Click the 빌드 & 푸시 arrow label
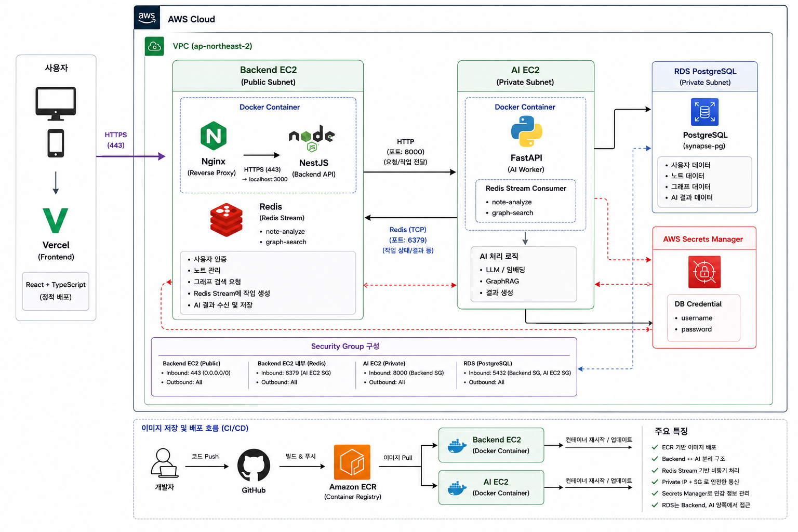Image resolution: width=798 pixels, height=532 pixels. pos(300,456)
